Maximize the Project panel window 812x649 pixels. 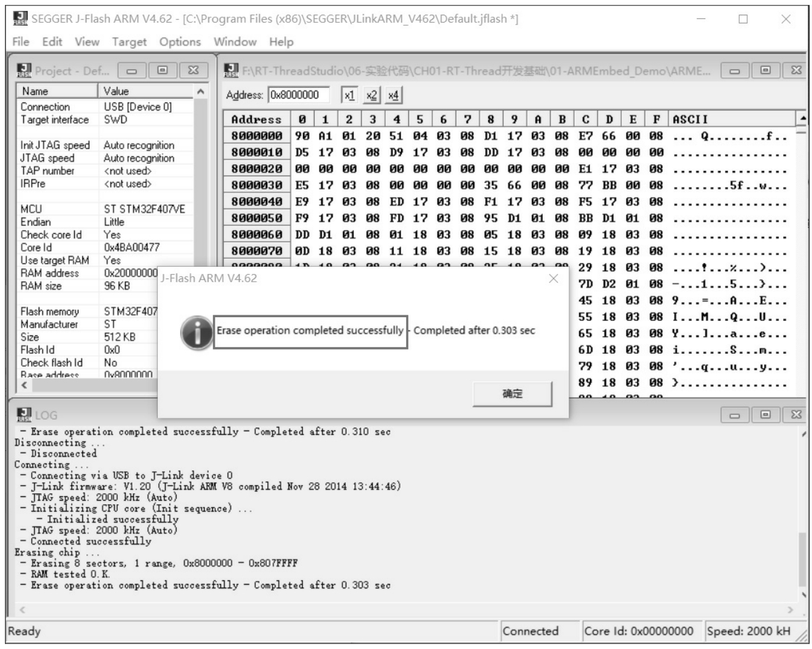click(163, 71)
